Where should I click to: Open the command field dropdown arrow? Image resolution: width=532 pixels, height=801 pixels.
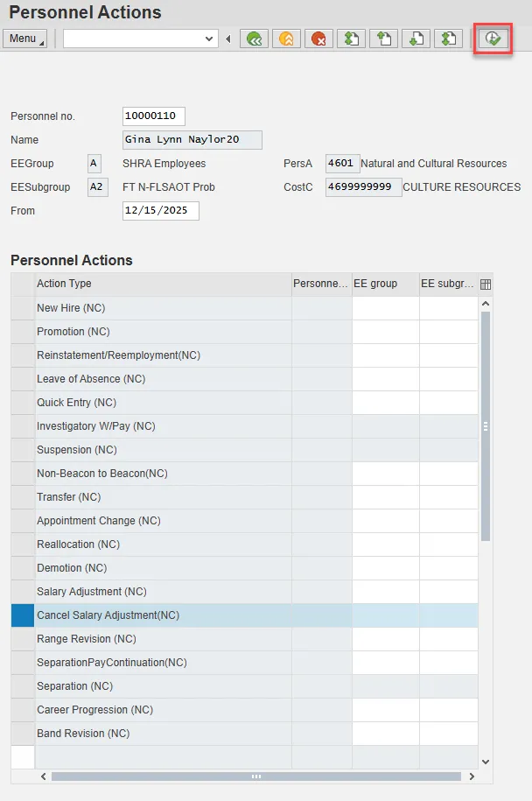pyautogui.click(x=209, y=39)
